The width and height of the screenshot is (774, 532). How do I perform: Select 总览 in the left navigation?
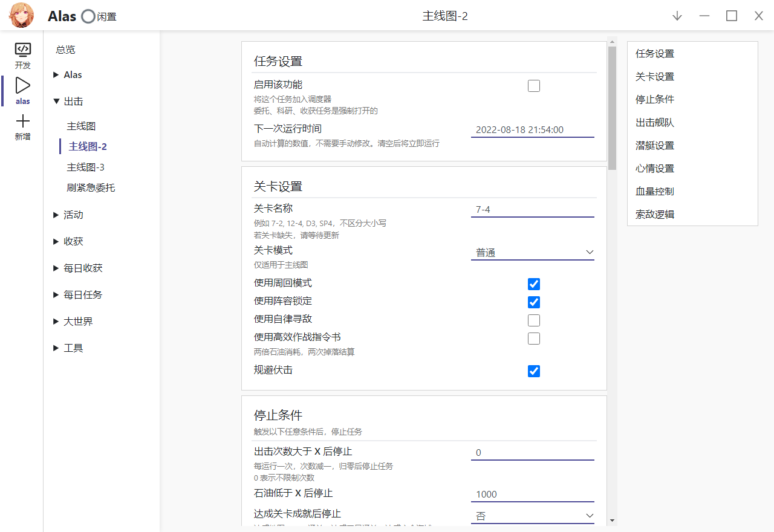click(65, 50)
